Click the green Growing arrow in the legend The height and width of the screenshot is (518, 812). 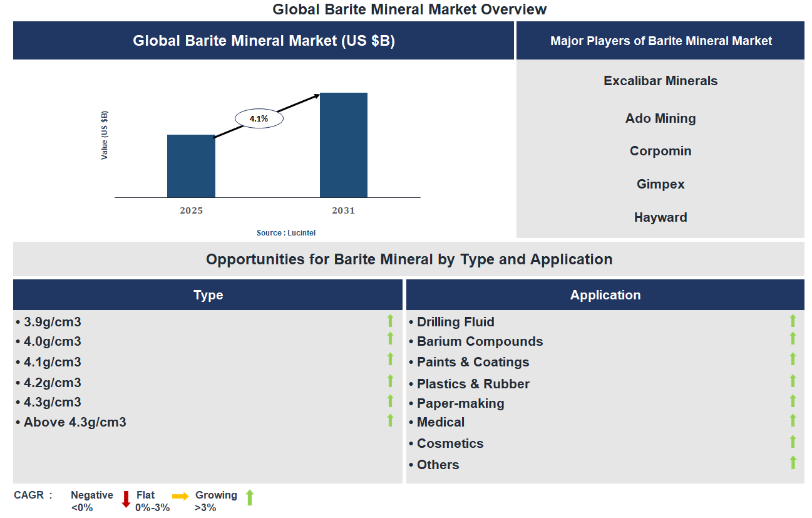tap(250, 499)
